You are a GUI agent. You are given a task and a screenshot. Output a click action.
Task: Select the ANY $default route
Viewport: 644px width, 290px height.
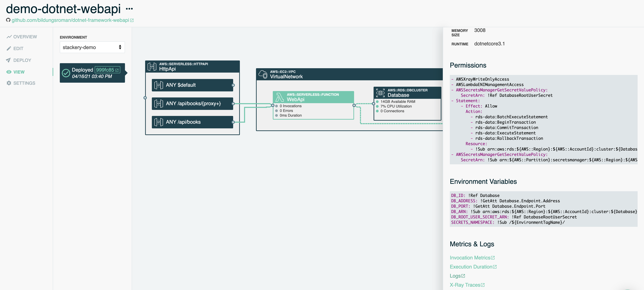pos(192,85)
